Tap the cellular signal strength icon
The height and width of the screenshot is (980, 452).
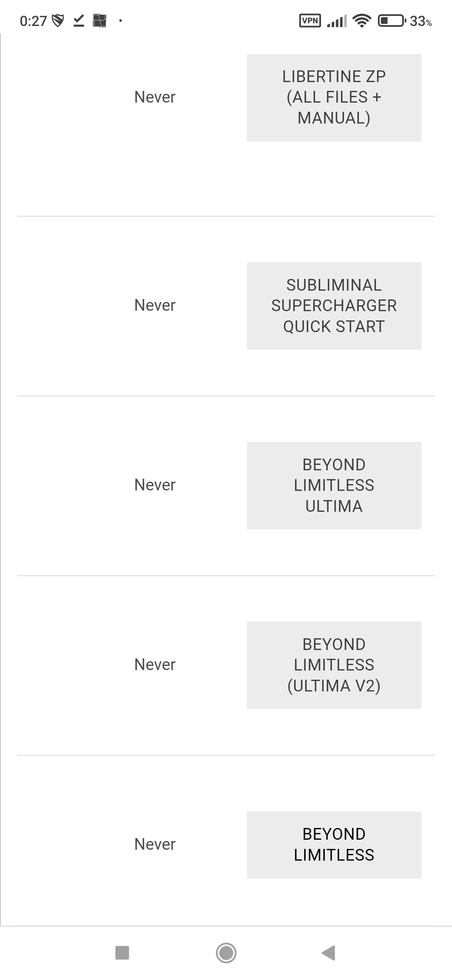337,21
